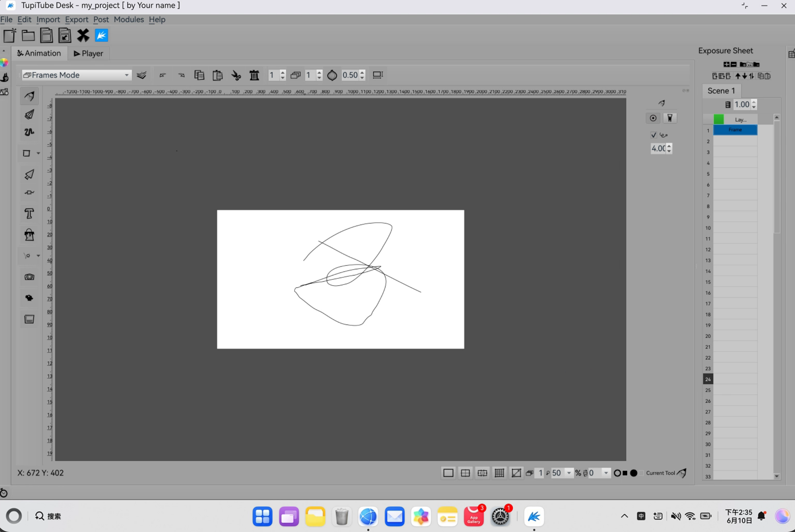The width and height of the screenshot is (795, 532).
Task: Click the blue Frame cell in row 1
Action: click(x=735, y=130)
